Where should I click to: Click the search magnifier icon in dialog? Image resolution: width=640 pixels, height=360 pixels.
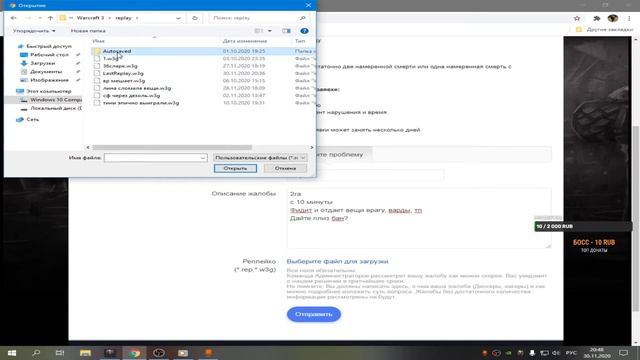[302, 18]
